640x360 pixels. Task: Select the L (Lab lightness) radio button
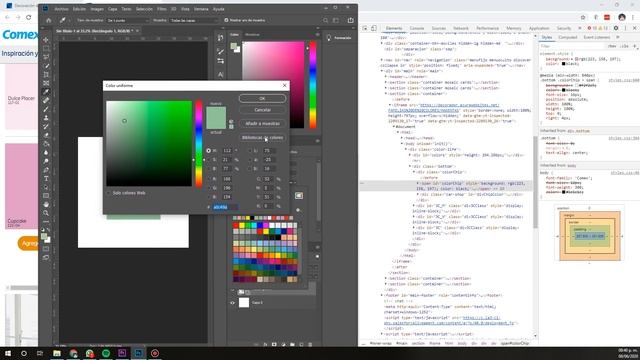coord(250,151)
